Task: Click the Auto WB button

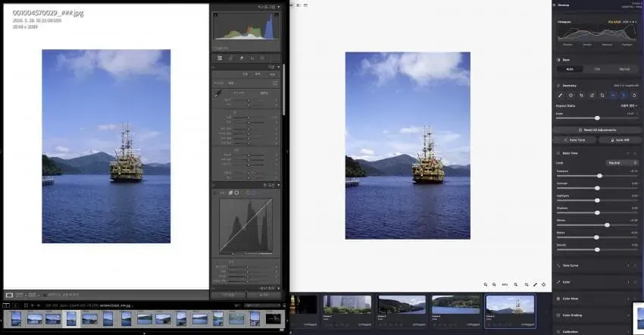Action: 620,140
